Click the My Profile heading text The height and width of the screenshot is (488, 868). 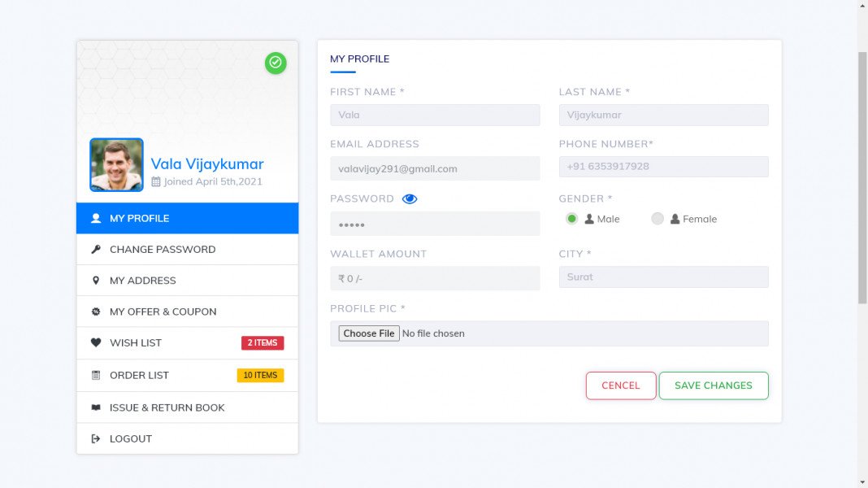(x=360, y=59)
